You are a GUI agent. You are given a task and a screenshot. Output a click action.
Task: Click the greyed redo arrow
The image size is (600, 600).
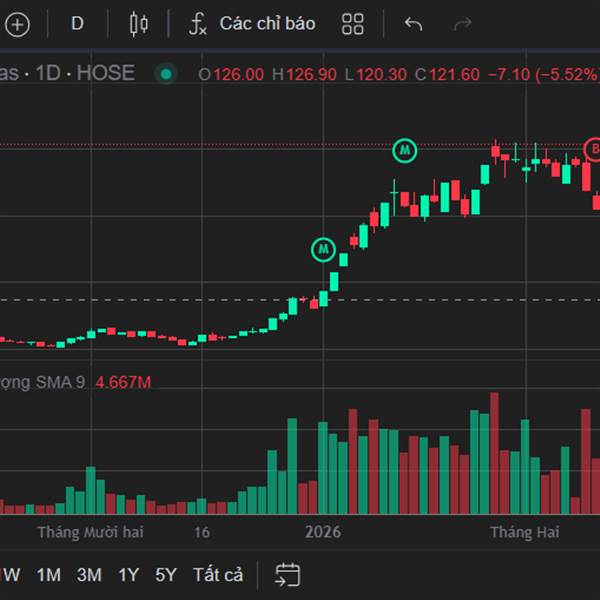463,24
